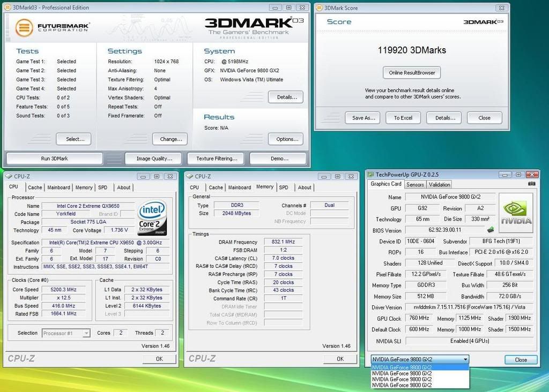The image size is (549, 392).
Task: Click the NVIDIA logo in GPU-Z
Action: tap(516, 213)
